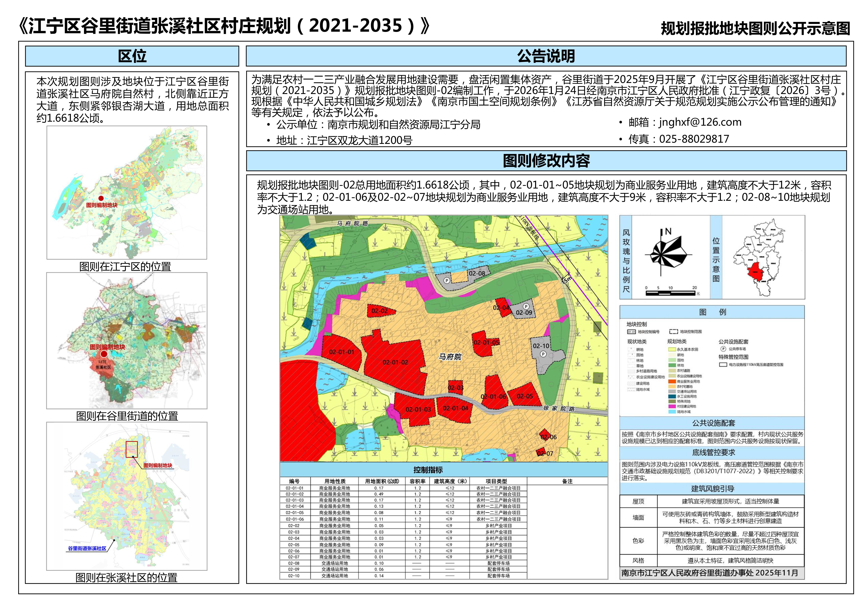Click the red 商业服务业用地 legend swatch
The height and width of the screenshot is (614, 868).
(x=672, y=382)
